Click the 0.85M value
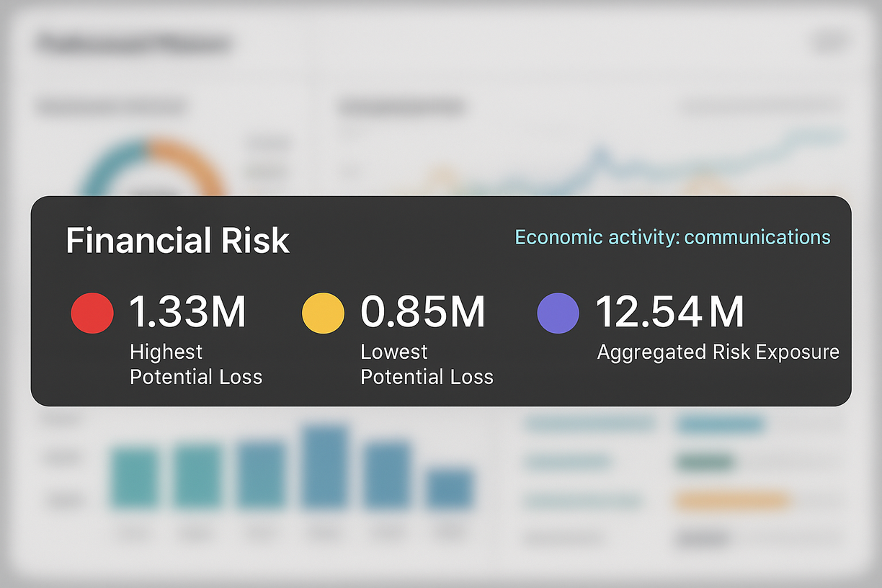882x588 pixels. pyautogui.click(x=422, y=313)
